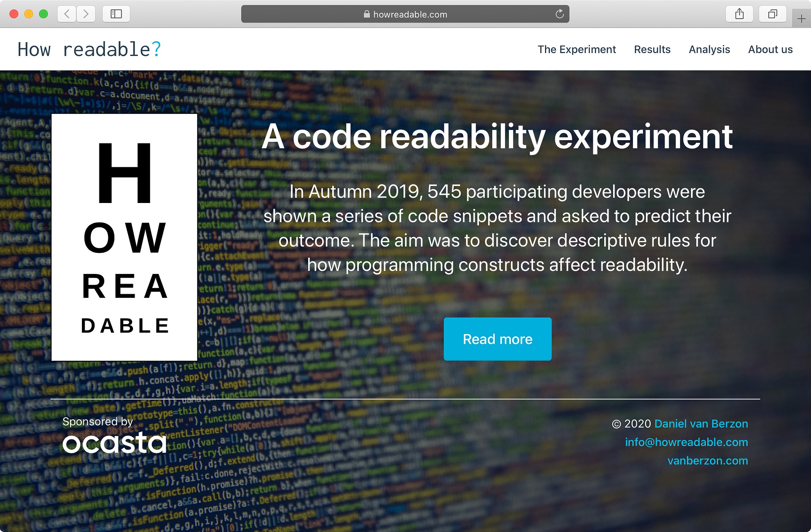This screenshot has width=811, height=532.
Task: Visit the vanberzon.com link
Action: [707, 461]
